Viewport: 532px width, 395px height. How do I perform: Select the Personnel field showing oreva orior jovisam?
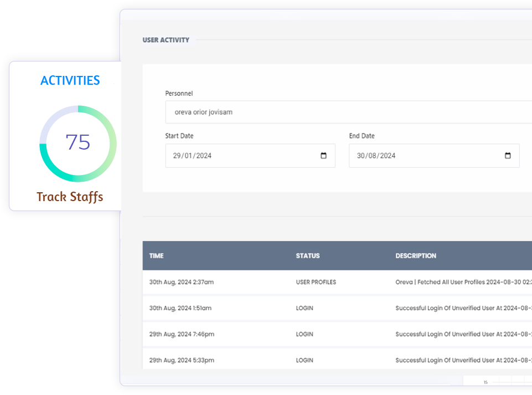(x=348, y=112)
